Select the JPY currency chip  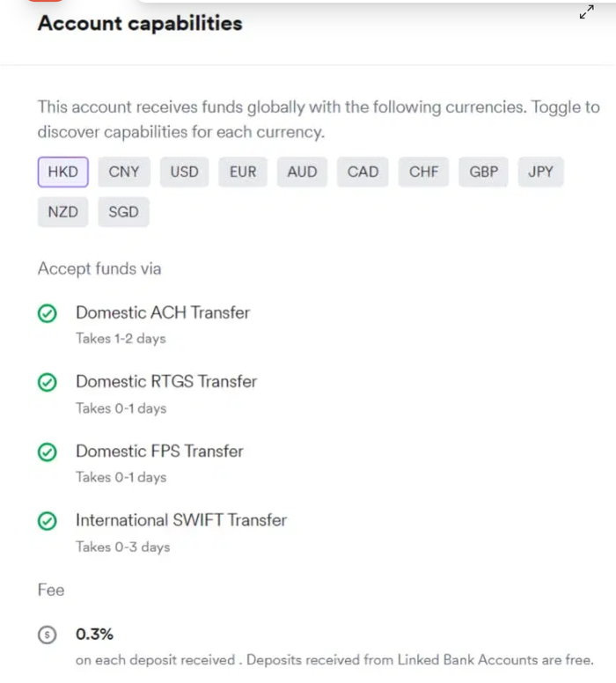[540, 172]
